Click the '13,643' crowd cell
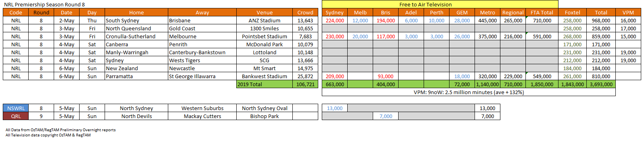Image resolution: width=644 pixels, height=144 pixels. [x=305, y=20]
